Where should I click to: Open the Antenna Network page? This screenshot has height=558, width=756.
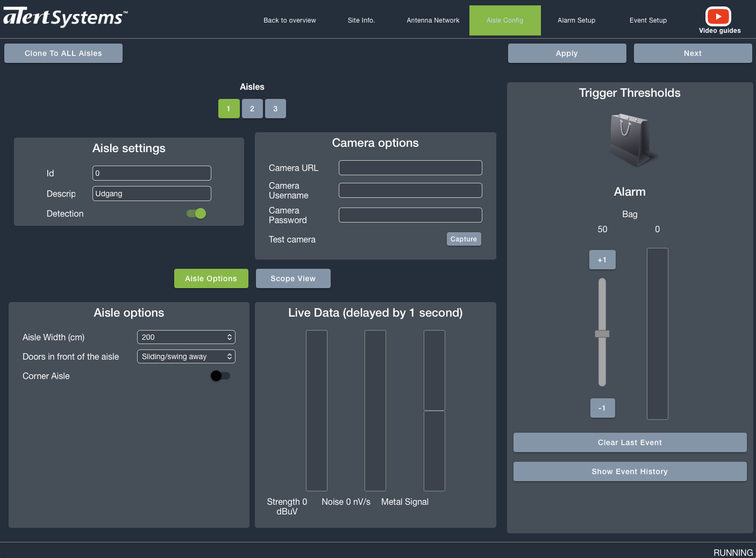433,20
